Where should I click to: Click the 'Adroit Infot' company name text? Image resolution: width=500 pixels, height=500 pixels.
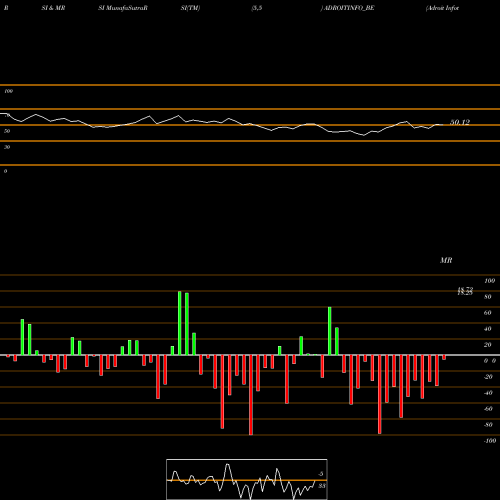pyautogui.click(x=442, y=8)
